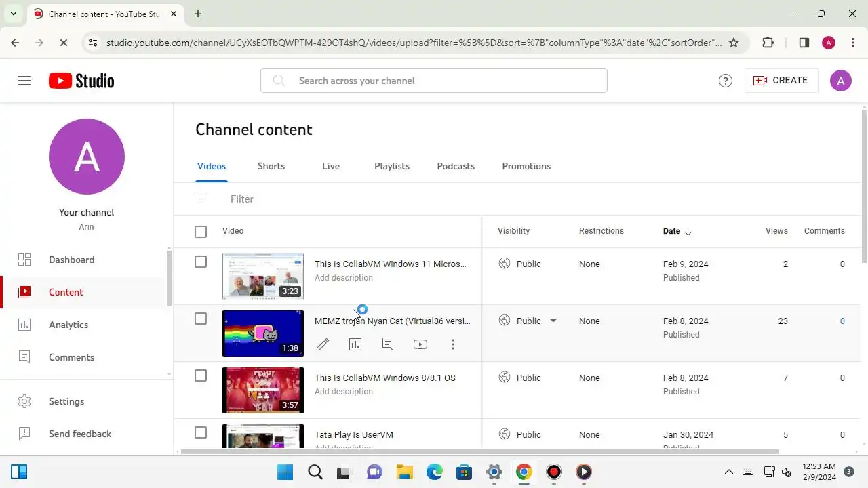This screenshot has height=488, width=868.
Task: Edit details pencil icon for MEMZ video
Action: pos(323,344)
